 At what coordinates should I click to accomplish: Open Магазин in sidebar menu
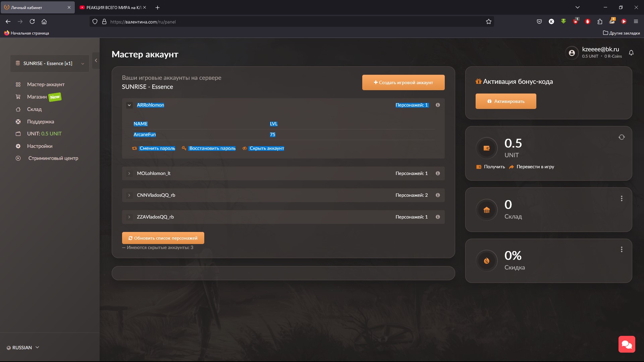pos(37,97)
